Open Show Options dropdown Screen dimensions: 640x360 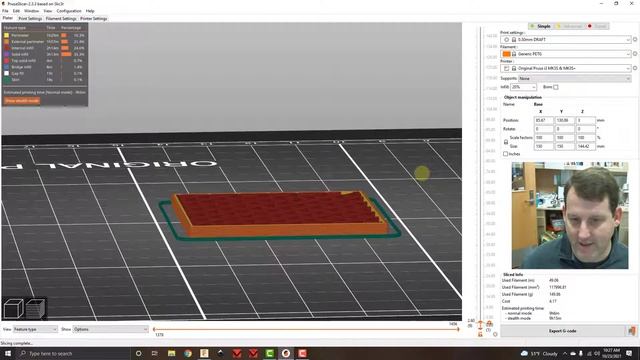pos(110,329)
